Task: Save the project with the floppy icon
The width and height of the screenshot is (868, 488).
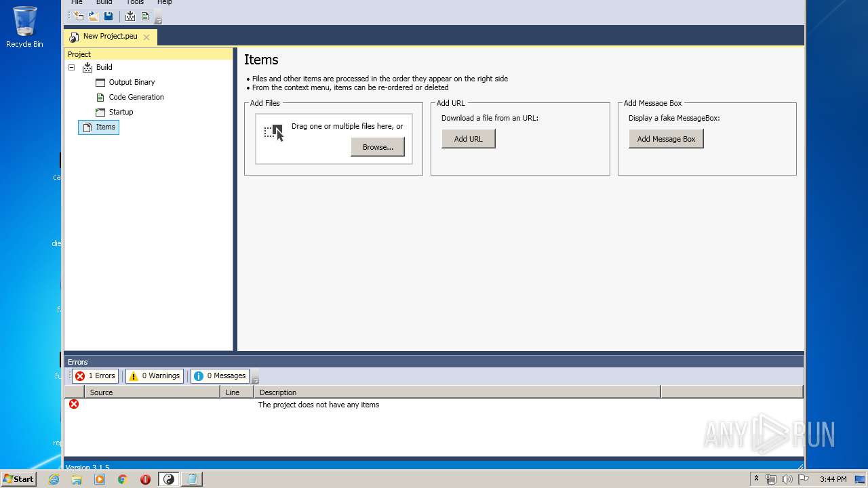Action: (x=108, y=16)
